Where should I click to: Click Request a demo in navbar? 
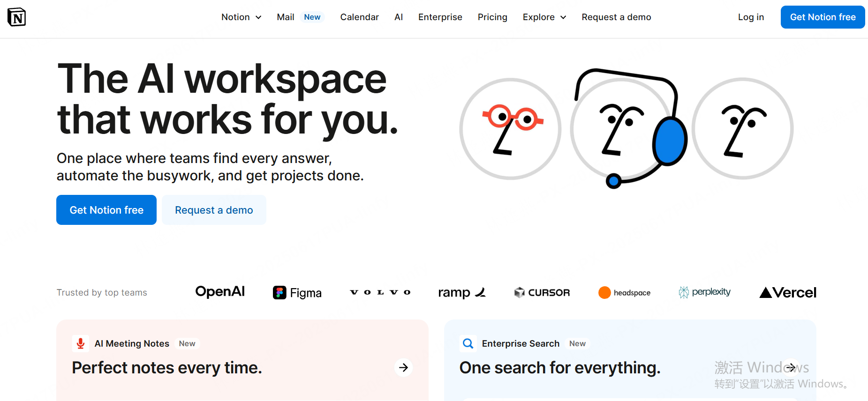pyautogui.click(x=616, y=17)
